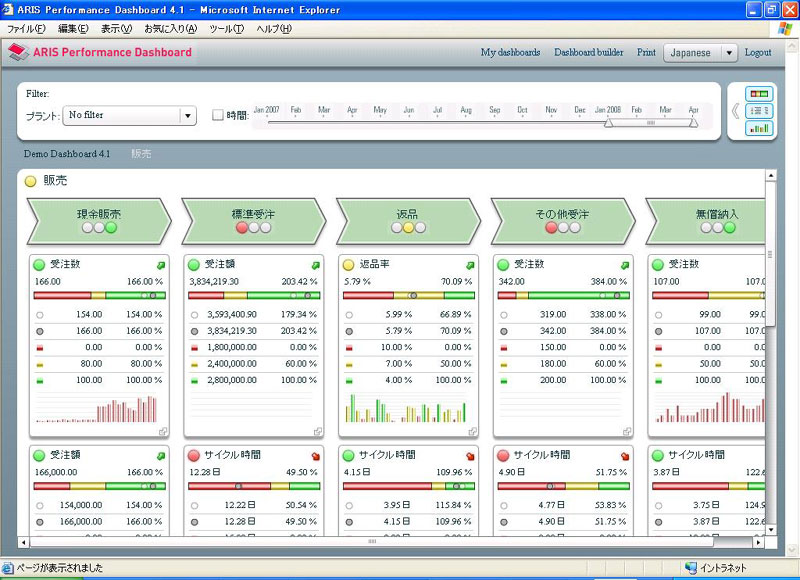
Task: Click the 販売 breadcrumb
Action: pos(141,154)
